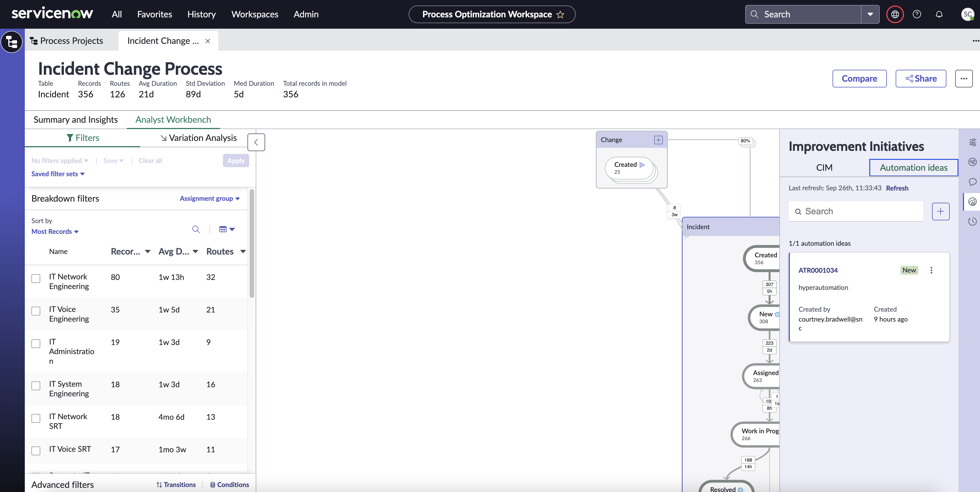
Task: Click the play arrow on the Change Created node
Action: [x=642, y=165]
